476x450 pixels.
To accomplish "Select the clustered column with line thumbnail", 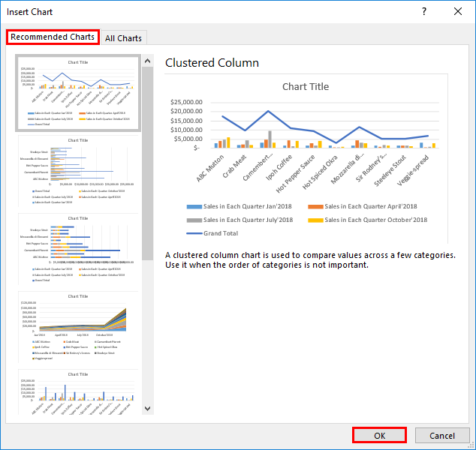I will pyautogui.click(x=78, y=93).
